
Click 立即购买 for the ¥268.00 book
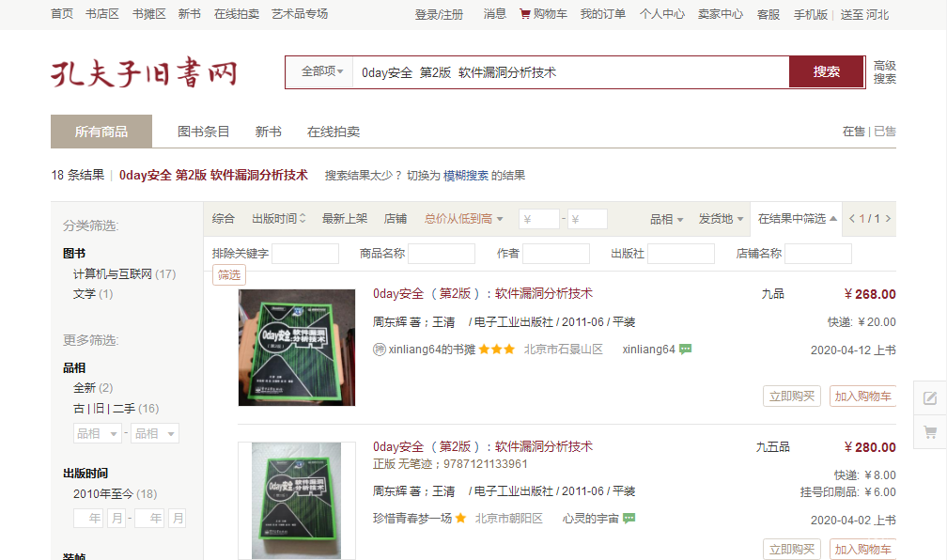(x=792, y=397)
